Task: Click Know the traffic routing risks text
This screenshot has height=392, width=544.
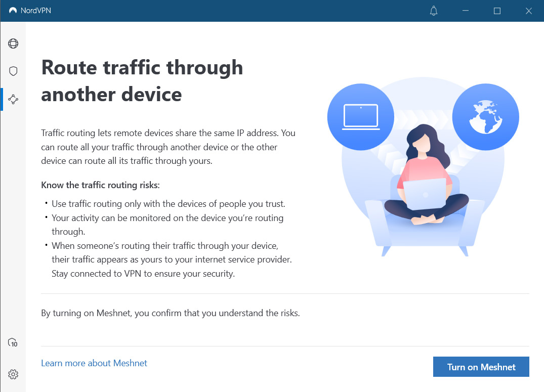Action: (100, 185)
